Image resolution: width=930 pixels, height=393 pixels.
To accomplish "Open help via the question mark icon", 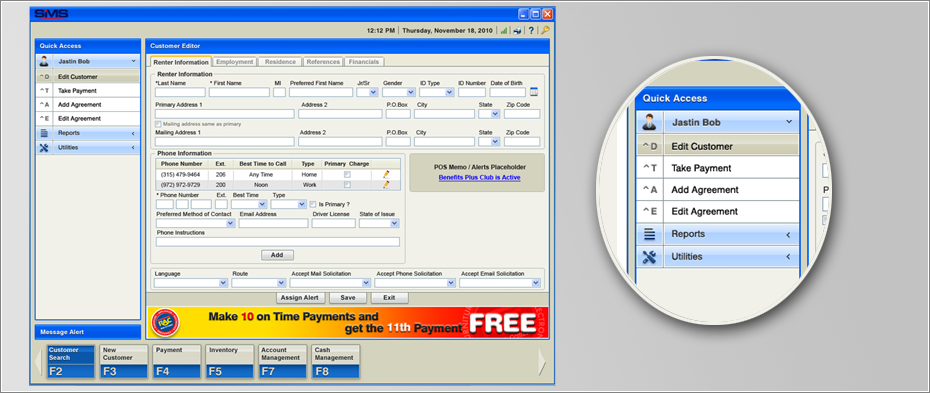I will 531,30.
